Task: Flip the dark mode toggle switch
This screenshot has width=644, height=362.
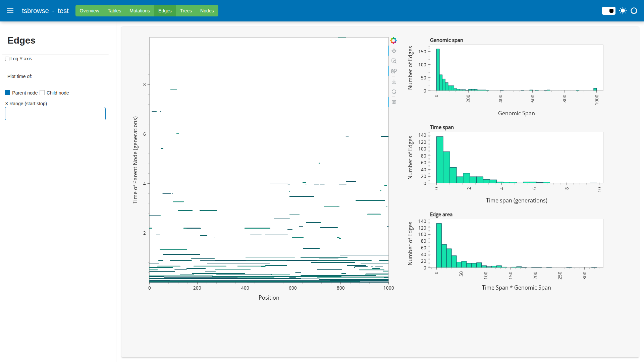Action: pyautogui.click(x=608, y=11)
